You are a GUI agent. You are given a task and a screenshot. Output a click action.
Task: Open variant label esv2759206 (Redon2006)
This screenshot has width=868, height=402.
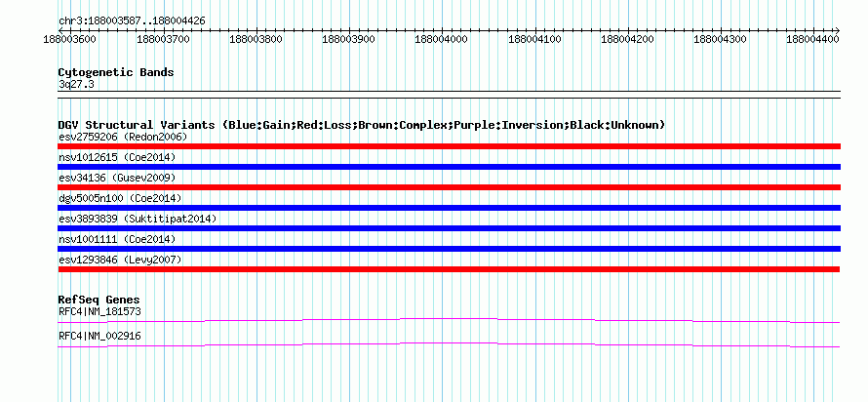point(123,137)
